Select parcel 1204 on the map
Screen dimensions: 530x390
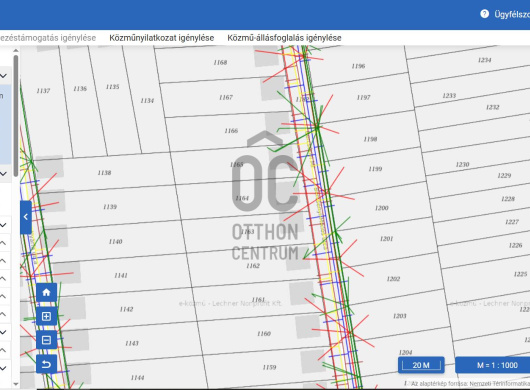pos(405,352)
